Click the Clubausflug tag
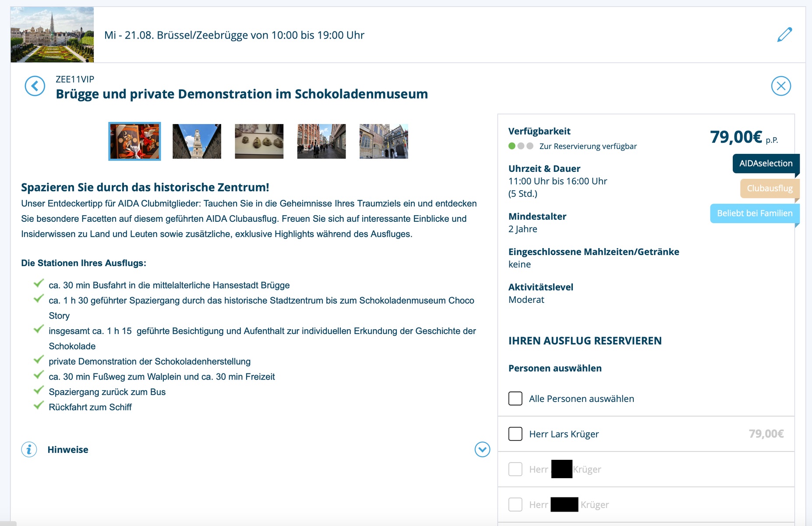812x526 pixels. tap(770, 188)
